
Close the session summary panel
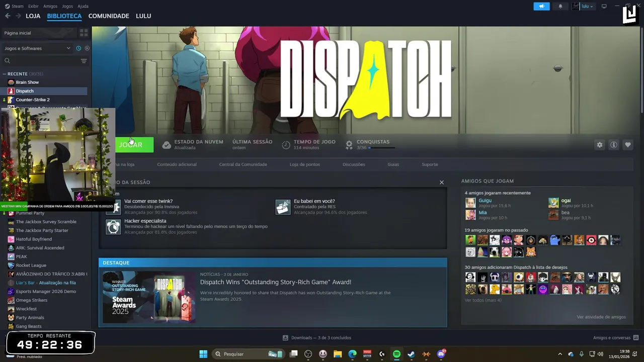(442, 183)
